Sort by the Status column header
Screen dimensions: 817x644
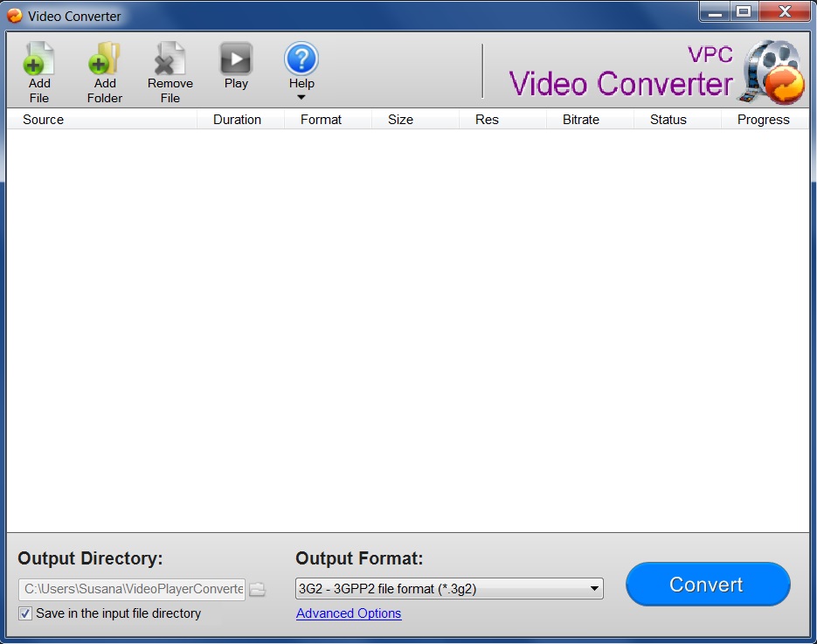click(677, 120)
